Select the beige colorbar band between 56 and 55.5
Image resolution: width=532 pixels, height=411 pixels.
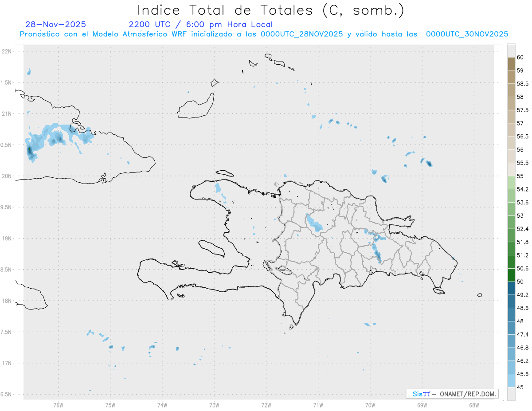pos(511,156)
